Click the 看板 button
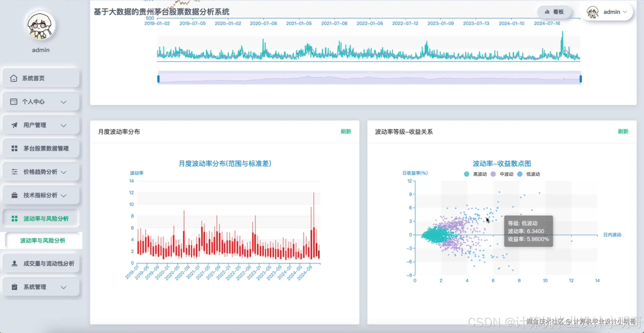 tap(554, 12)
